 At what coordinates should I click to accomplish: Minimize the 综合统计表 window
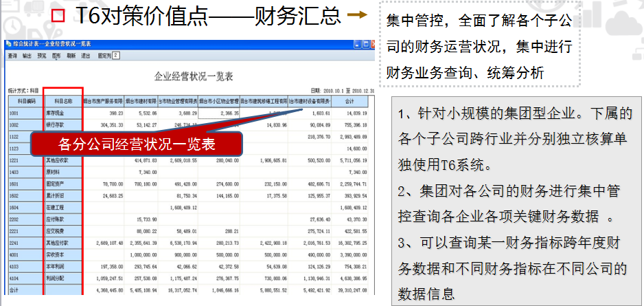pyautogui.click(x=357, y=44)
